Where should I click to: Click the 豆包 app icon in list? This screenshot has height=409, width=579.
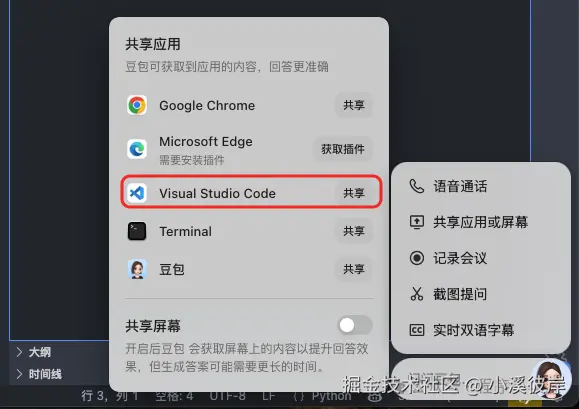[137, 269]
